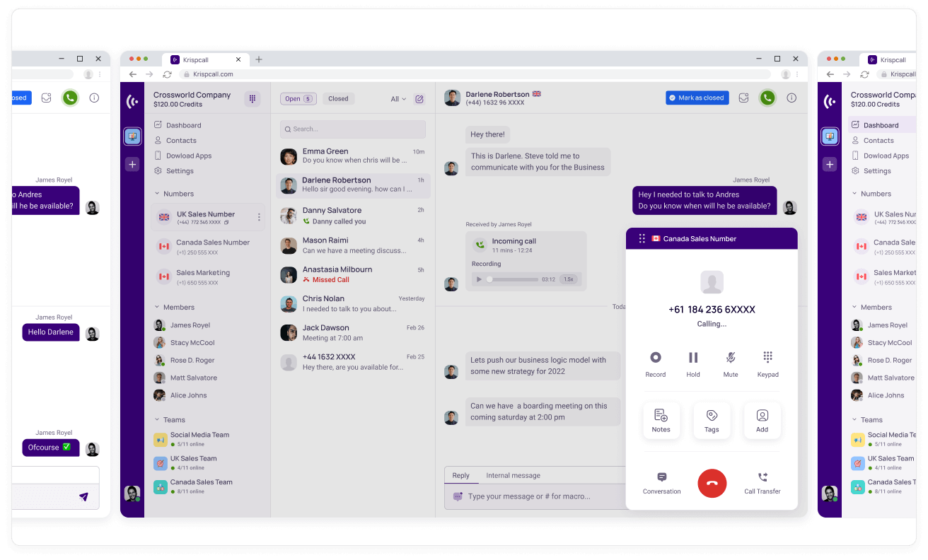
Task: Click the conversation Search field
Action: pos(353,129)
